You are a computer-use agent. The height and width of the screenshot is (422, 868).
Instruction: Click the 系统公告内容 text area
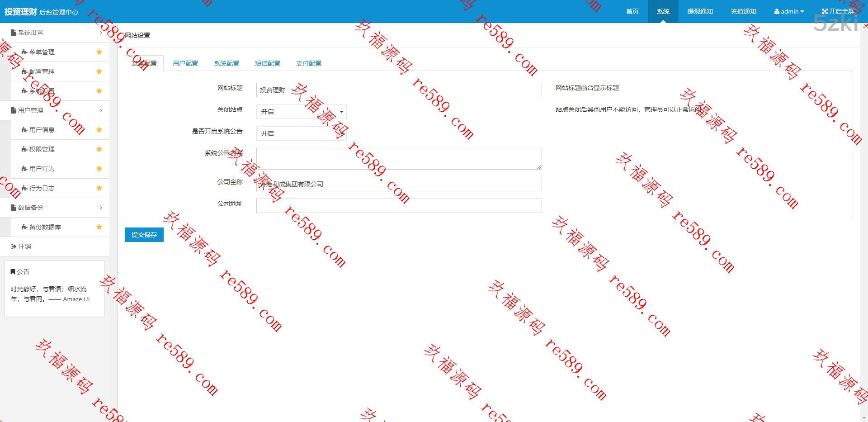click(399, 159)
